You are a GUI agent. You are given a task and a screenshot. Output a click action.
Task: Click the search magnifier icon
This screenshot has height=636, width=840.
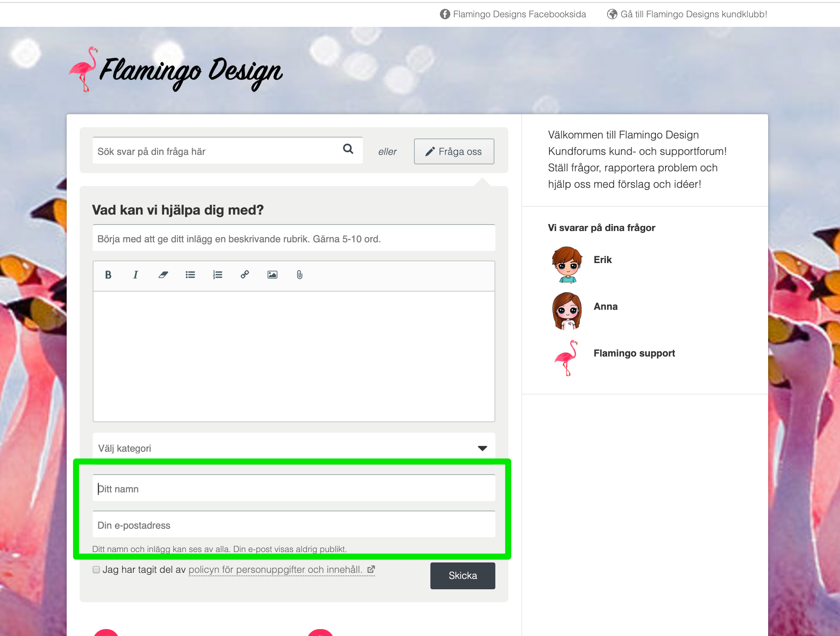coord(348,149)
